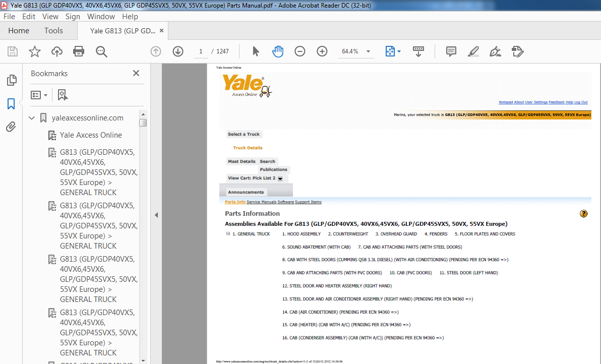Viewport: 601px width, 364px height.
Task: Collapse the 1. GENERAL TRUCK node
Action: 228,234
